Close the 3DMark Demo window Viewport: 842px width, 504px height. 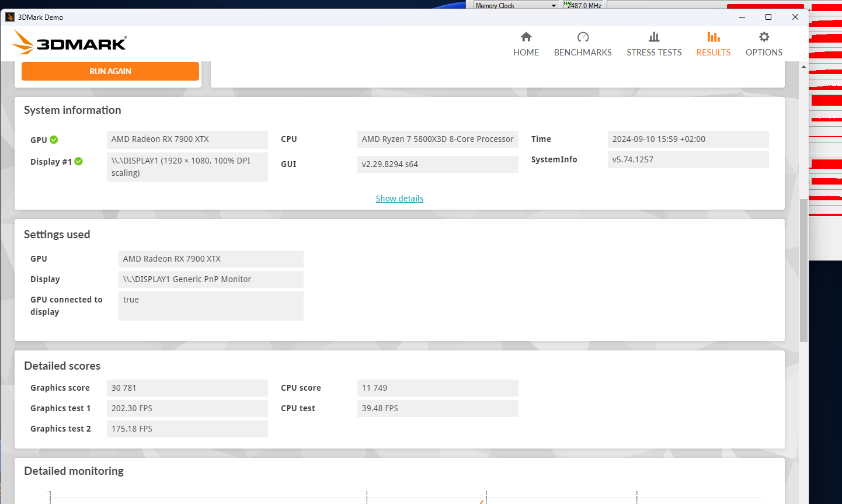[795, 17]
